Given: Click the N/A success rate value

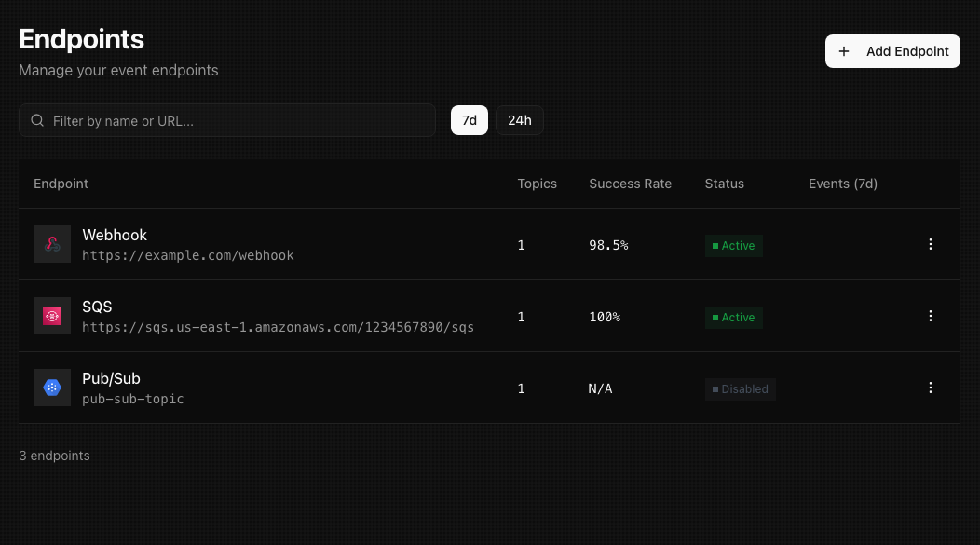Looking at the screenshot, I should [x=600, y=389].
